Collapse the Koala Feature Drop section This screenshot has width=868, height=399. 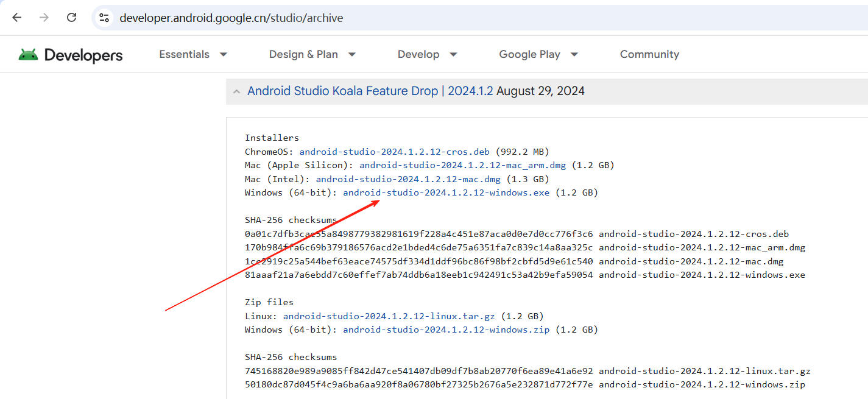tap(236, 91)
